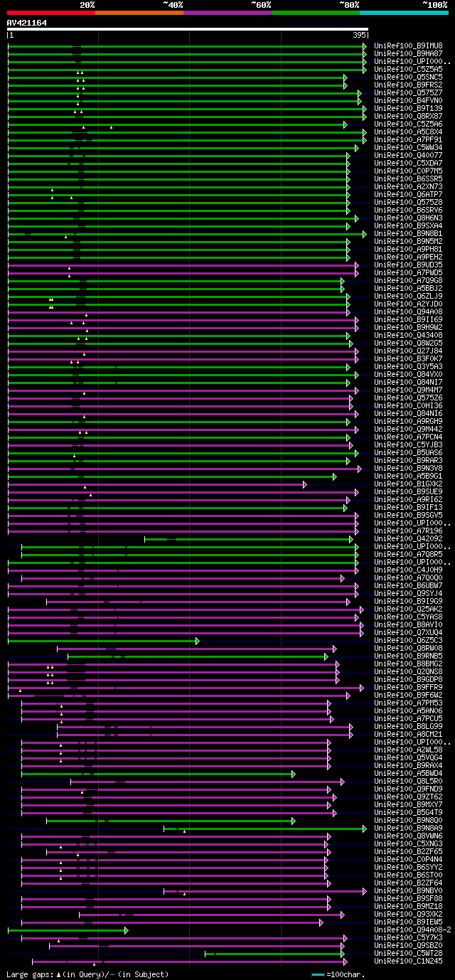
Task: Click label UniRef100_Q94A08
Action: click(x=408, y=311)
